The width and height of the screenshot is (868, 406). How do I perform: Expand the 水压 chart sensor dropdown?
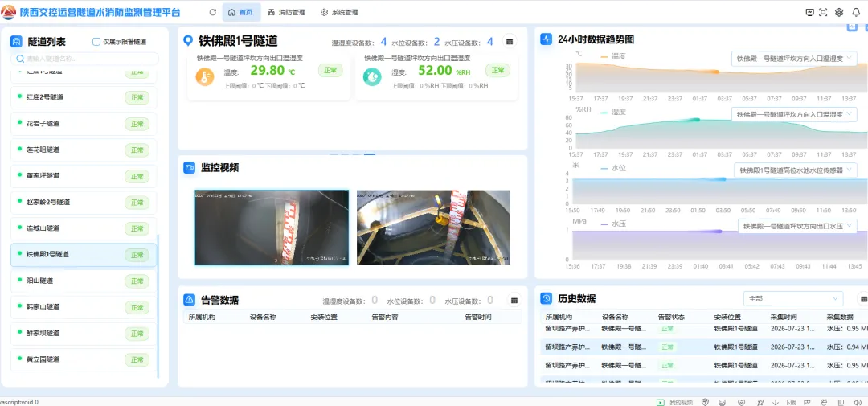[797, 227]
